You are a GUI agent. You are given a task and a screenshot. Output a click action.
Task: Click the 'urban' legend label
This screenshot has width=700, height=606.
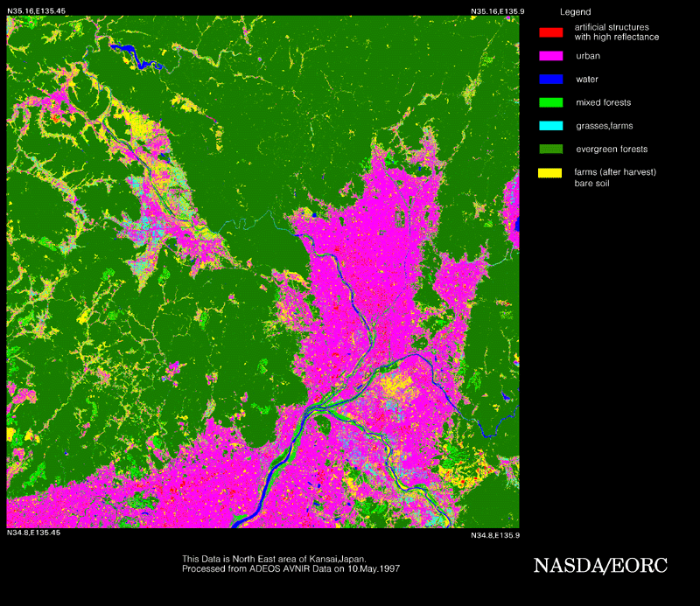pos(588,56)
